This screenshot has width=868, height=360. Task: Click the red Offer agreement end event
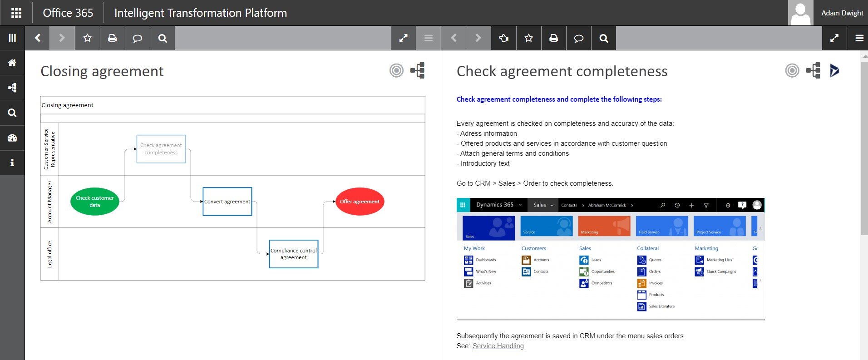(x=359, y=202)
